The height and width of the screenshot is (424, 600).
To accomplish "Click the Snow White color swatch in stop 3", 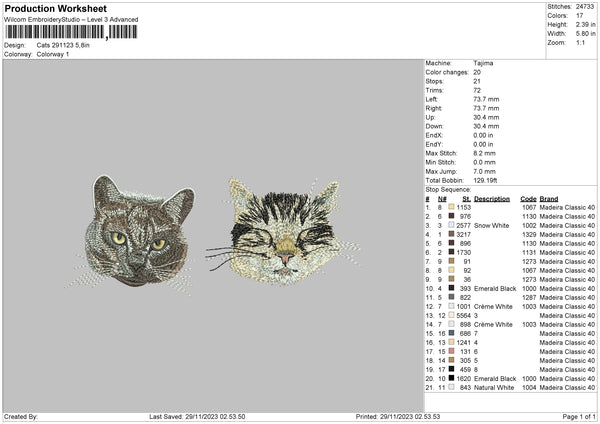I will pos(453,226).
